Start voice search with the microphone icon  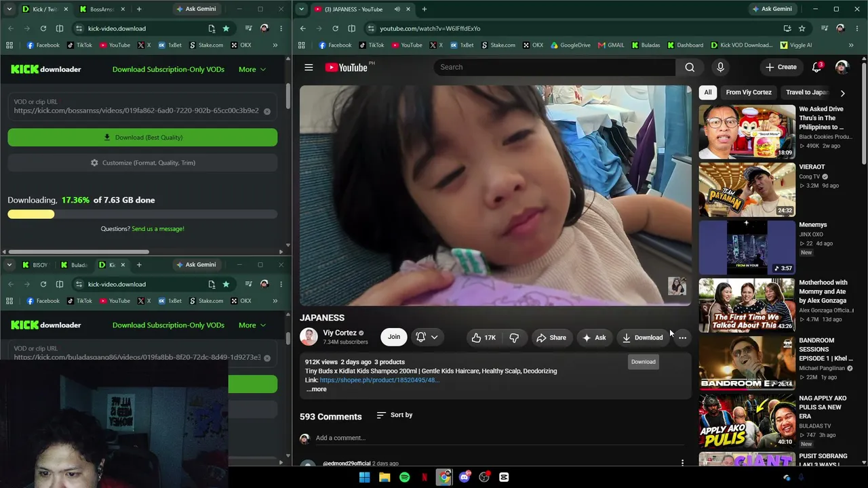(x=720, y=67)
